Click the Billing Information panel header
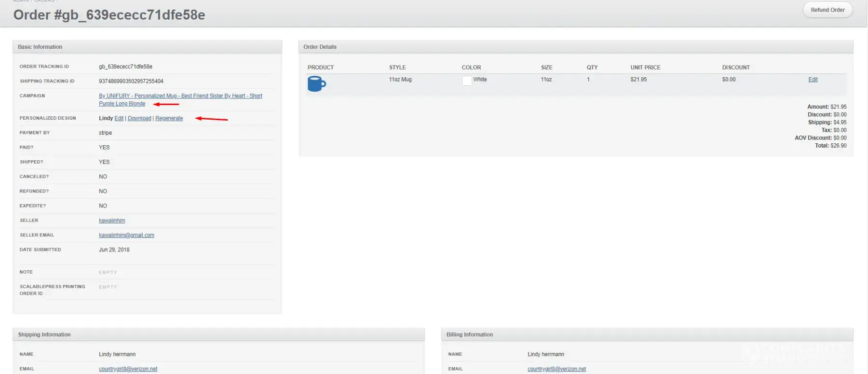868x374 pixels. click(469, 334)
